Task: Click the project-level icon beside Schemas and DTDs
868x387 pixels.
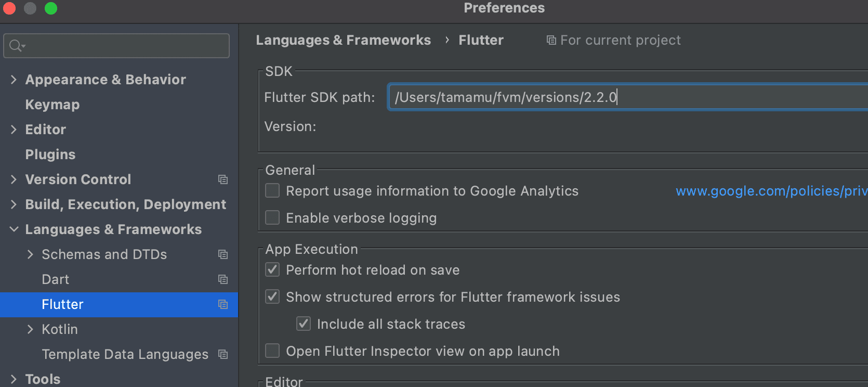Action: (x=223, y=254)
